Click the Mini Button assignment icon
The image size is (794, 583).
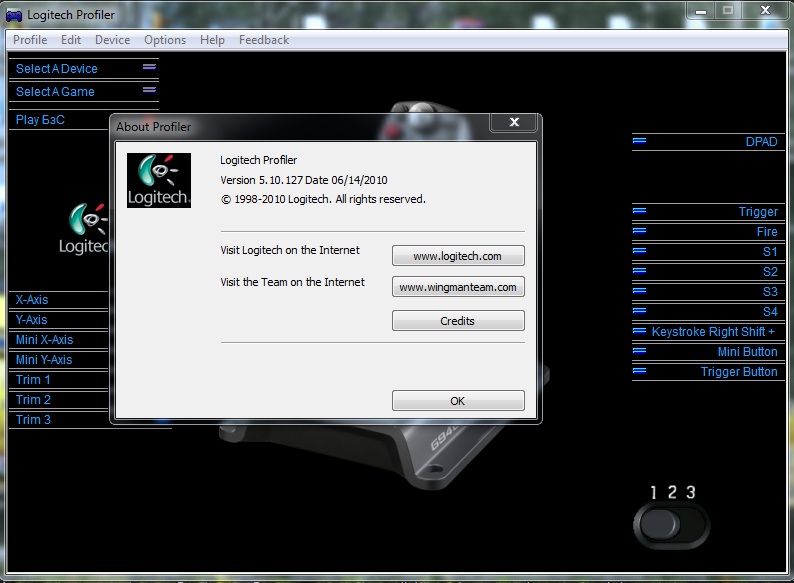[x=640, y=351]
